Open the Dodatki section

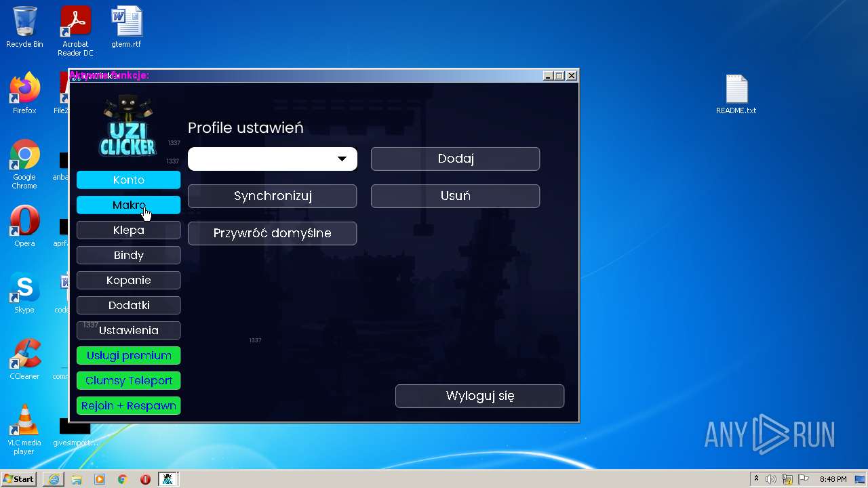pos(129,305)
